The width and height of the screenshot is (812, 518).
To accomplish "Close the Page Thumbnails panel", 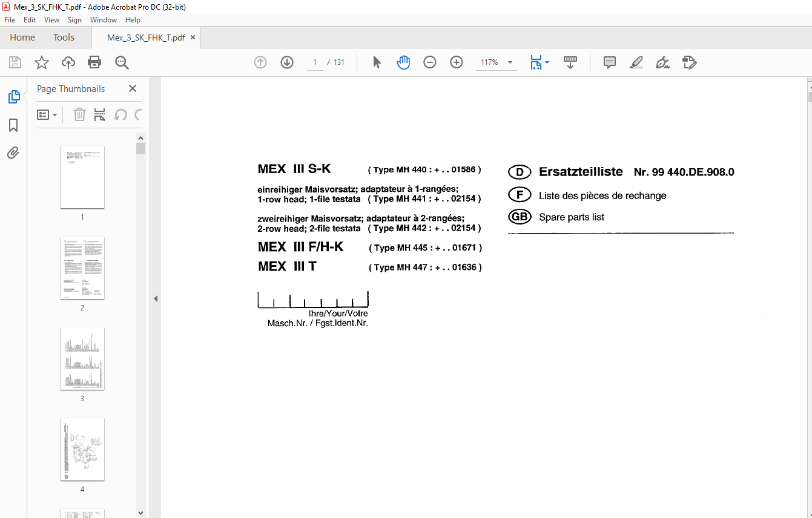I will click(x=133, y=88).
